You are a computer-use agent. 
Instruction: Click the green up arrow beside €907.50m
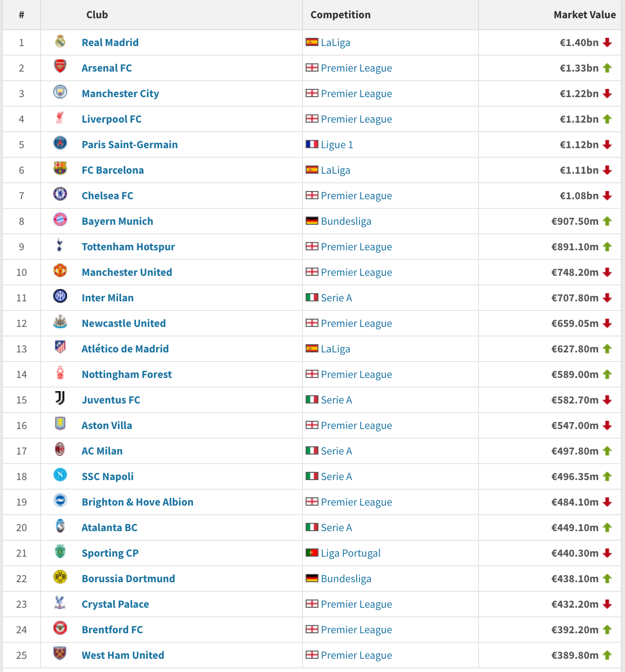607,221
